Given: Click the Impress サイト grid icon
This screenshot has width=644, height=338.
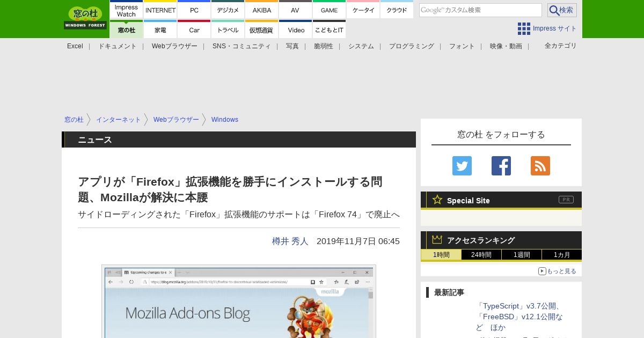Looking at the screenshot, I should pyautogui.click(x=524, y=28).
